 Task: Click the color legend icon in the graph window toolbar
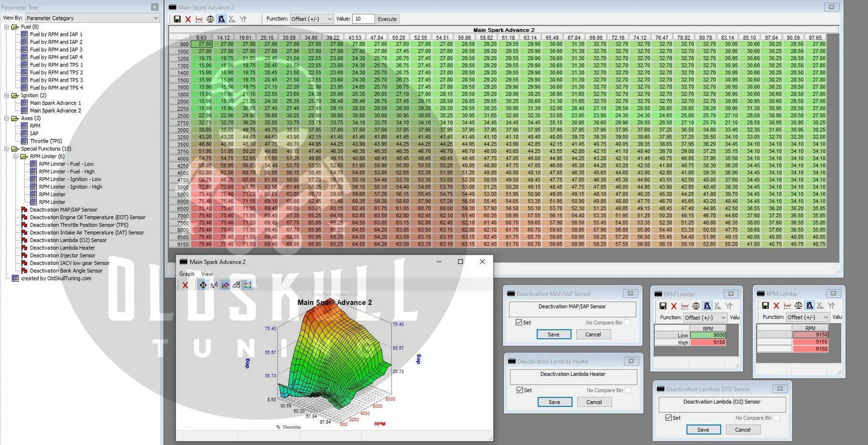point(247,285)
